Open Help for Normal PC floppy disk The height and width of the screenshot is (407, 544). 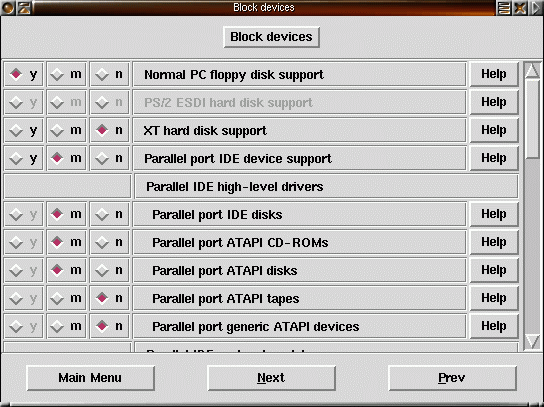[494, 74]
